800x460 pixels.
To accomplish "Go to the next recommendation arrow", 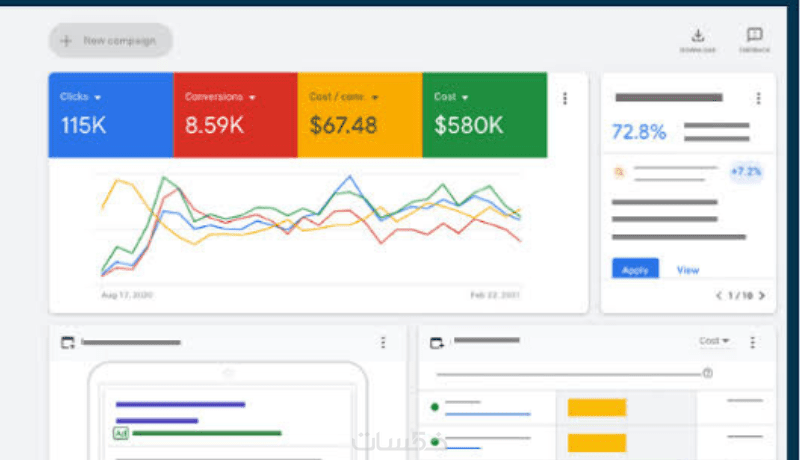I will [x=762, y=295].
